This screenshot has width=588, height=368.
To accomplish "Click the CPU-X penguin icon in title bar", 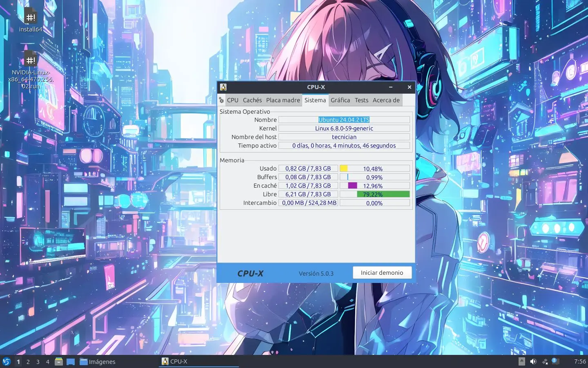I will [223, 87].
